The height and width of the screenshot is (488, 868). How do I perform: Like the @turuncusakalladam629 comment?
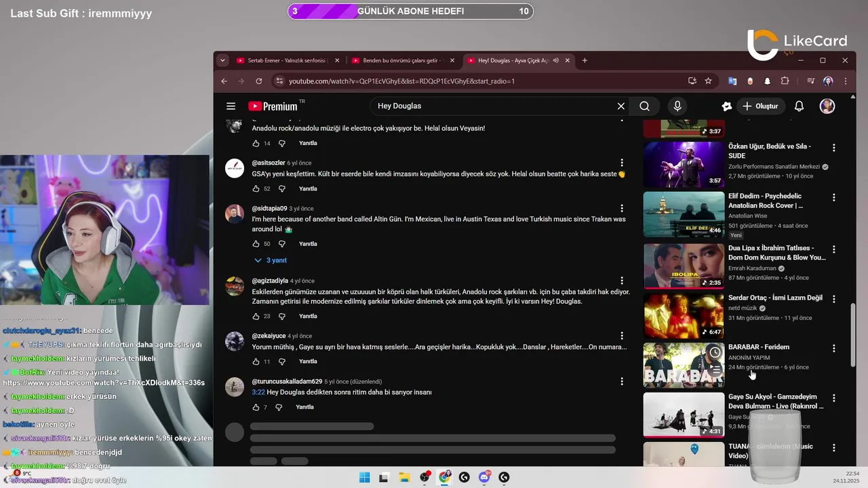click(256, 407)
